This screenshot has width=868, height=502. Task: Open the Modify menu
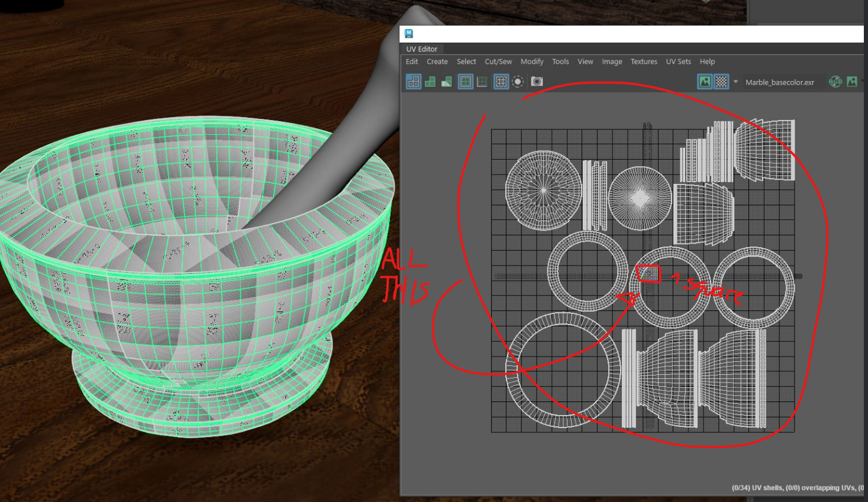click(x=532, y=61)
